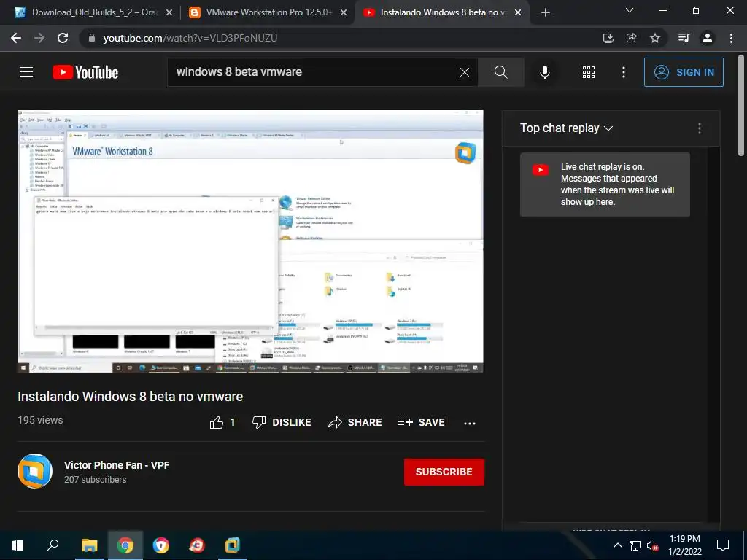Open File Explorer from taskbar
This screenshot has height=560, width=747.
click(x=89, y=545)
